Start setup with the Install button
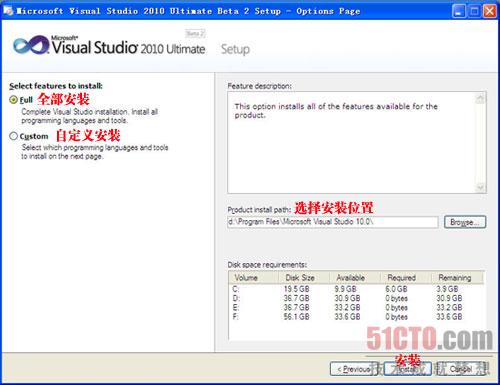The width and height of the screenshot is (500, 385). [x=408, y=369]
